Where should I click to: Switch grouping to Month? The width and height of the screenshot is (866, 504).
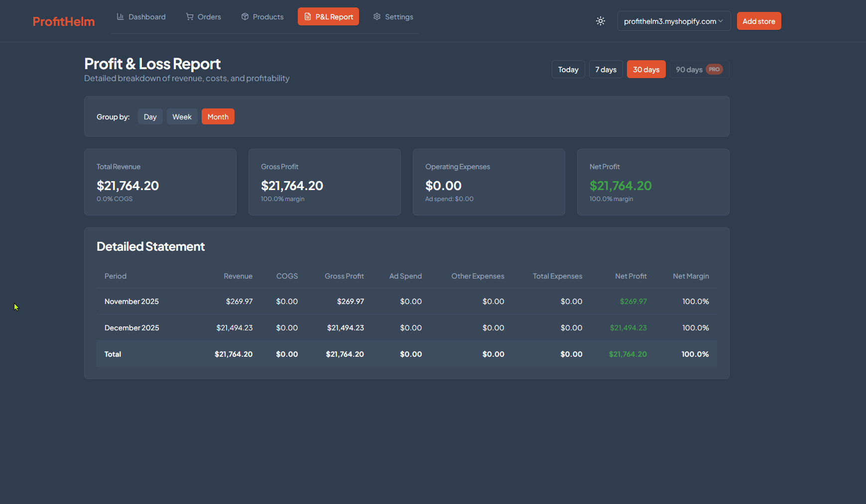point(218,116)
